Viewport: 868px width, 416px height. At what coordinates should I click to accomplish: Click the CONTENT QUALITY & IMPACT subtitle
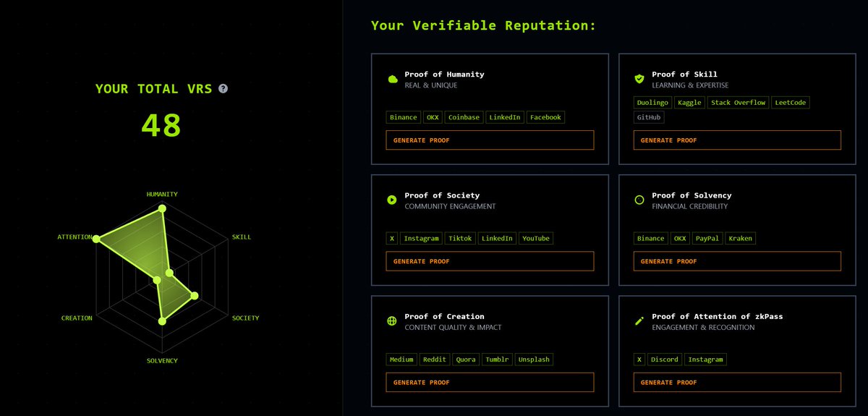453,327
